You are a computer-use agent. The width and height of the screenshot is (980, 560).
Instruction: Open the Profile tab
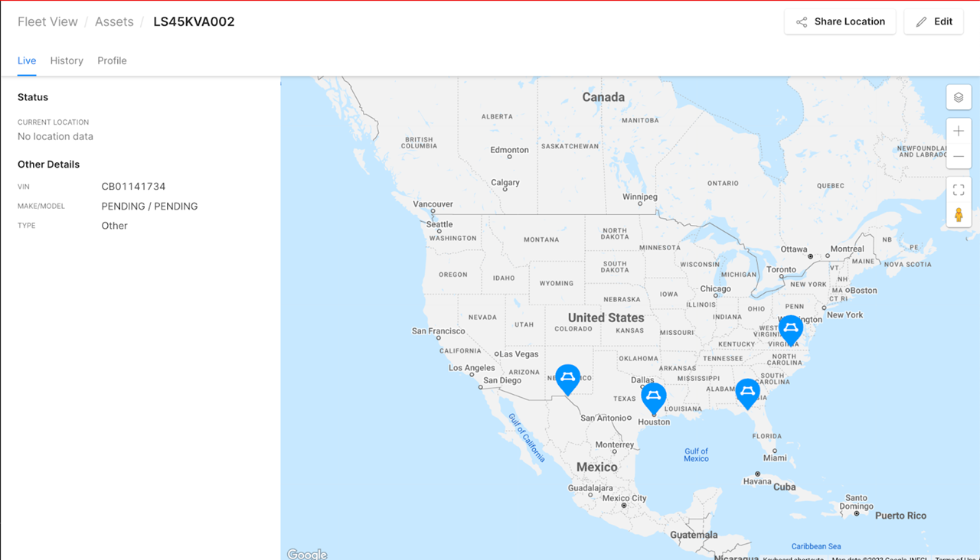112,60
